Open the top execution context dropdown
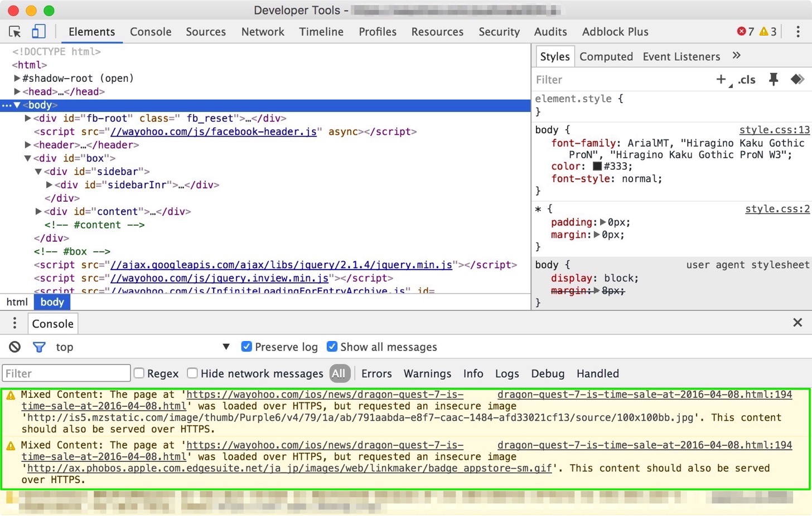812x516 pixels. point(143,347)
